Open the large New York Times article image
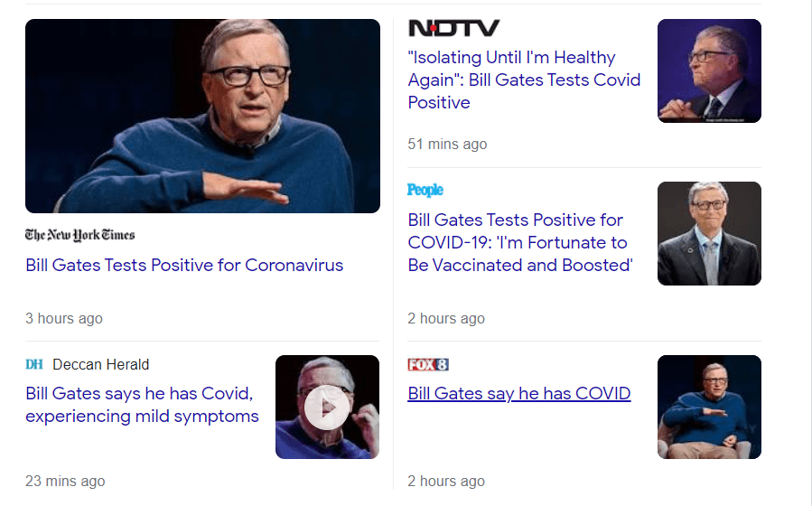 click(x=202, y=116)
